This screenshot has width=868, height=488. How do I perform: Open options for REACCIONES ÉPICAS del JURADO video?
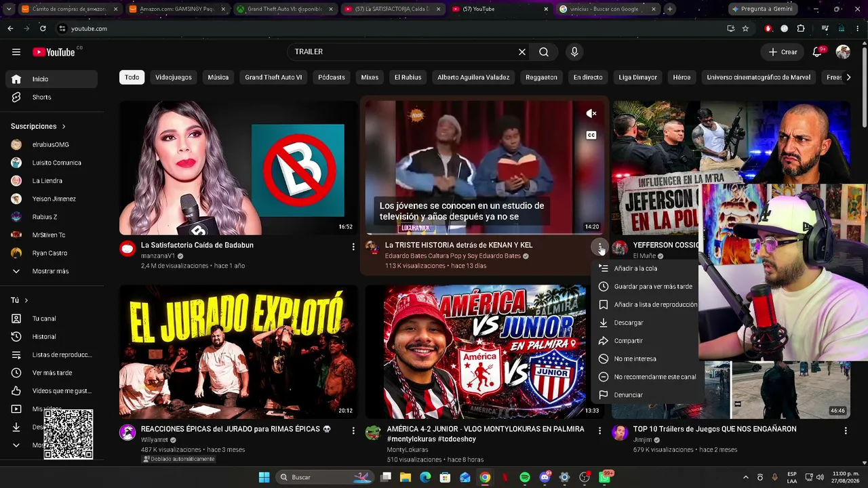coord(353,430)
